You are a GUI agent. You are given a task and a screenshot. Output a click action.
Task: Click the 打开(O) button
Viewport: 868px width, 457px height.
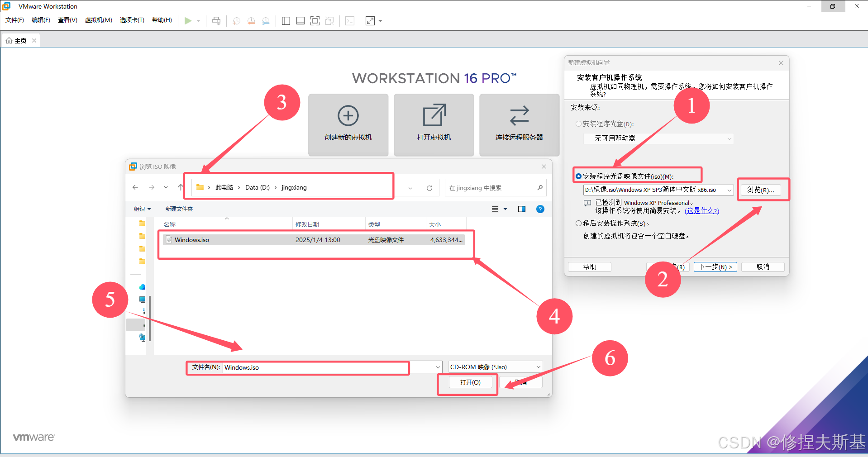[x=470, y=382]
